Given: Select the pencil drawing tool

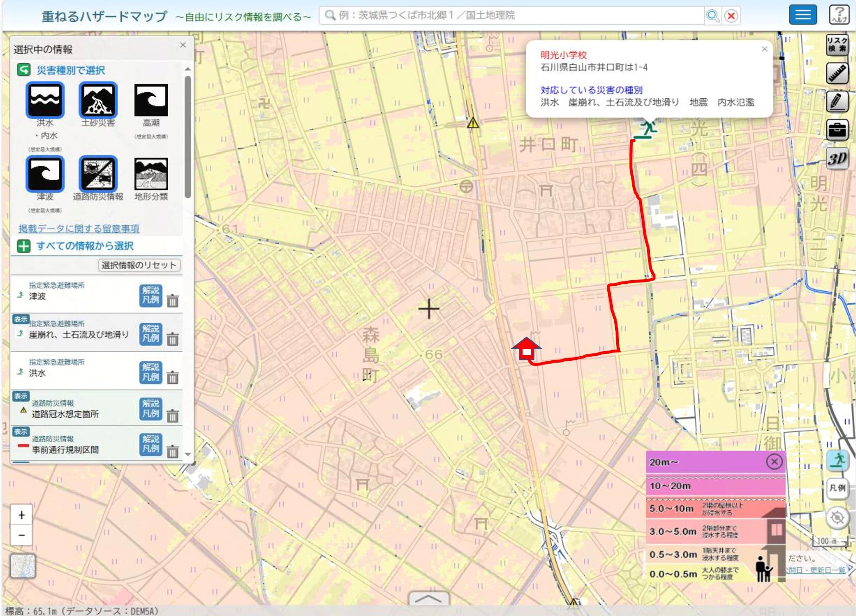Looking at the screenshot, I should tap(837, 101).
